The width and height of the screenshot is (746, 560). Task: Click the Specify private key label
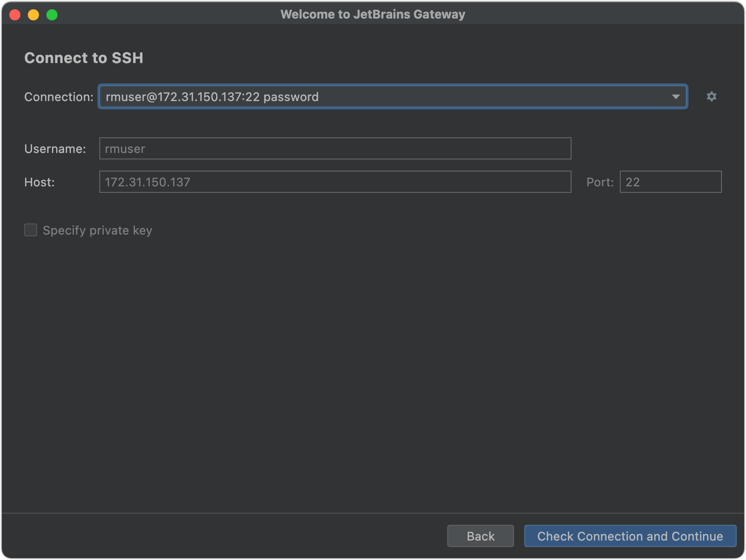click(x=97, y=230)
